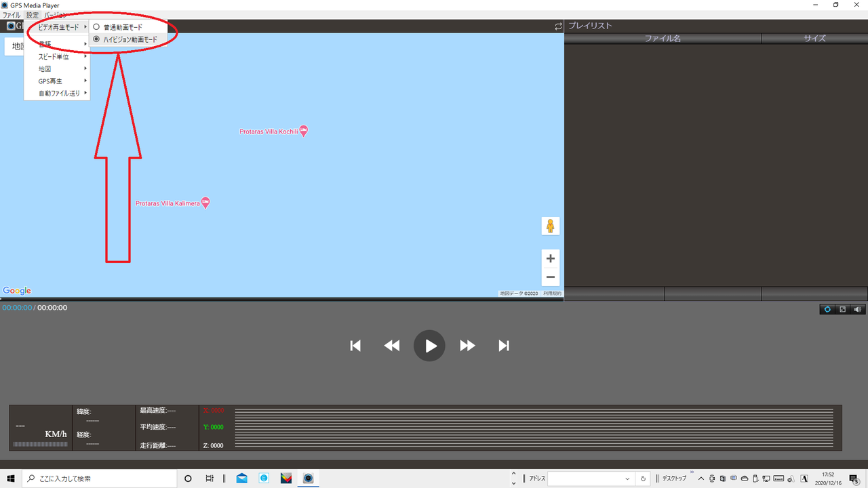
Task: Open the address bar dropdown on taskbar
Action: coord(627,479)
